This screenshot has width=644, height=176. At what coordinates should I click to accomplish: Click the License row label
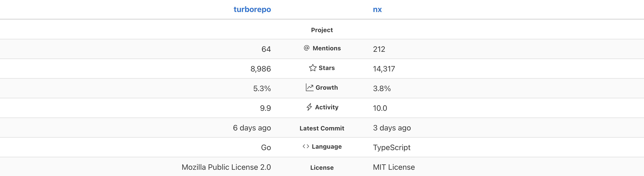click(x=322, y=168)
